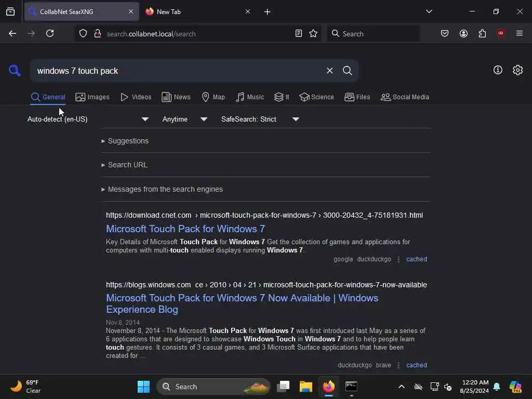Open the weather widget showing 69°F

(25, 387)
